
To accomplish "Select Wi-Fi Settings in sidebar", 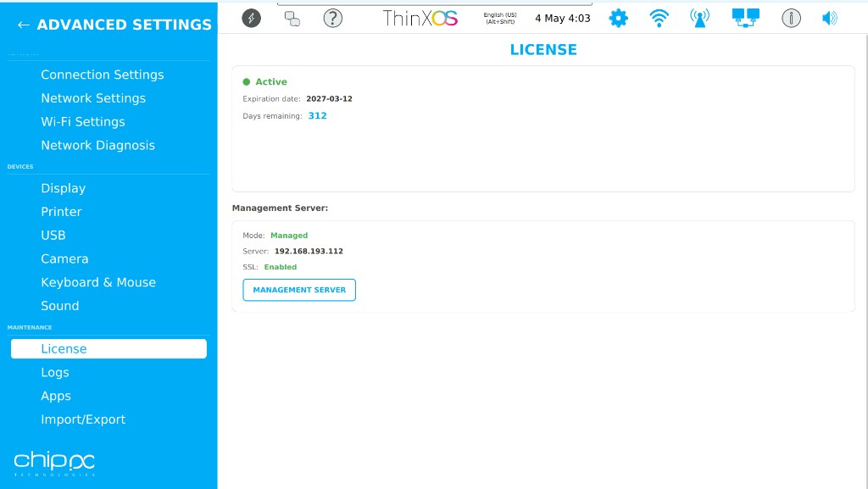I will [83, 122].
